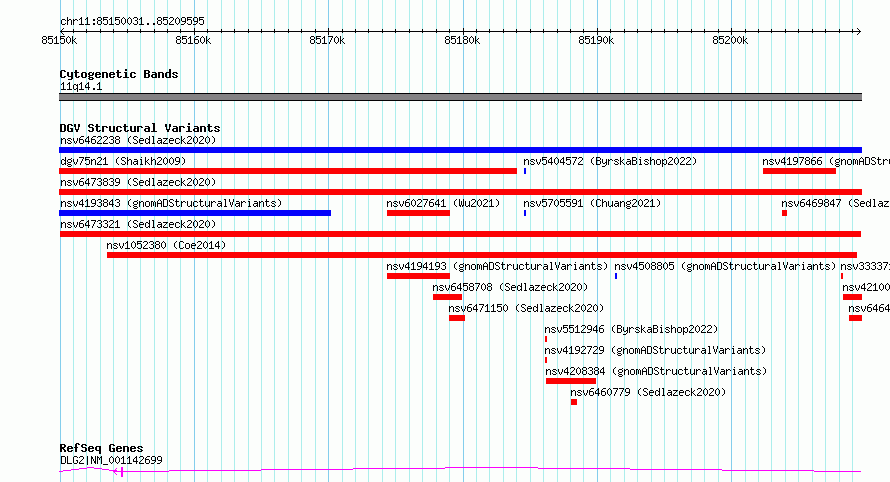Select the red nsv4208384 variant bar
This screenshot has height=482, width=890.
tap(571, 381)
